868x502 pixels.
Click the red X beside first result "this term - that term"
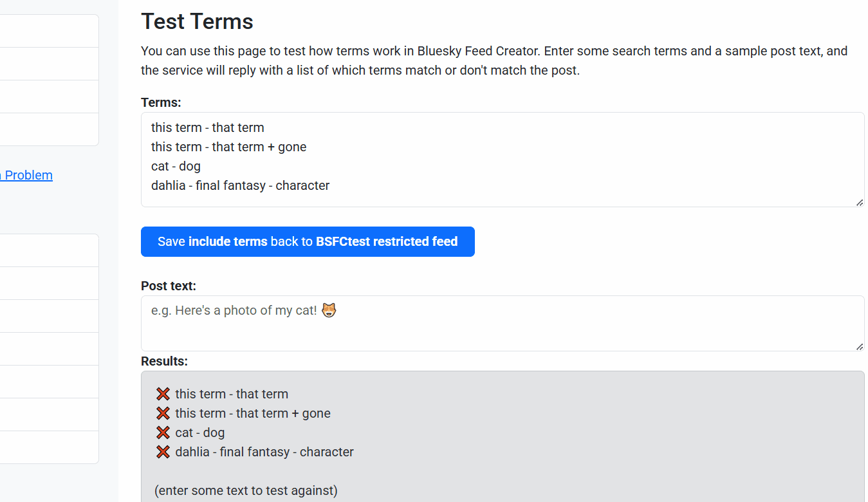click(x=163, y=394)
